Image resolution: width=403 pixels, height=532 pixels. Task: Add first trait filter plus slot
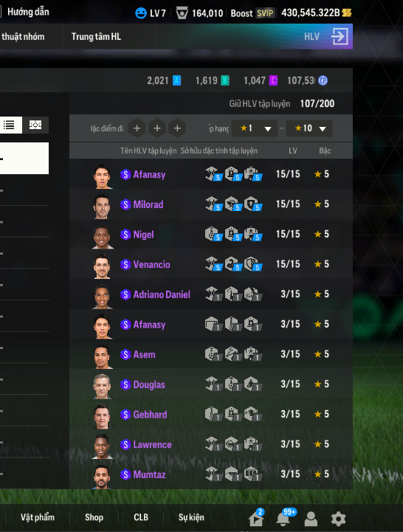[137, 128]
